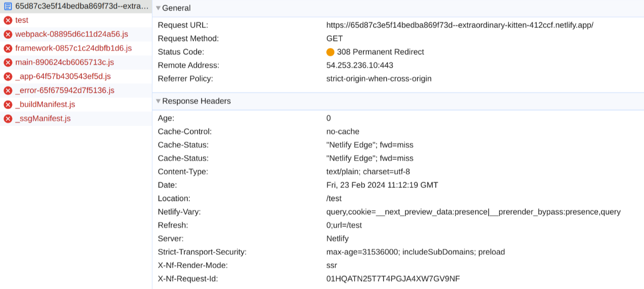The height and width of the screenshot is (289, 644).
Task: Click the error icon next to _buildManifest.js
Action: (8, 105)
